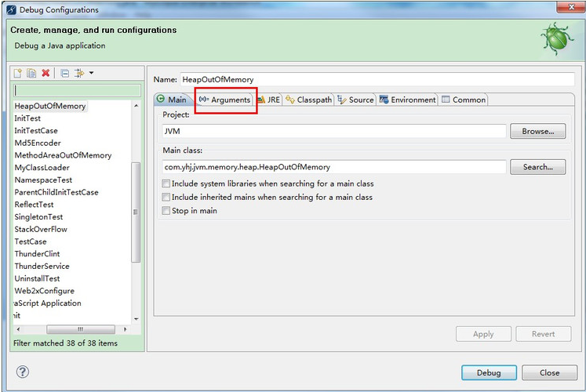This screenshot has height=392, width=586.
Task: Click the Debug button to launch
Action: click(489, 372)
